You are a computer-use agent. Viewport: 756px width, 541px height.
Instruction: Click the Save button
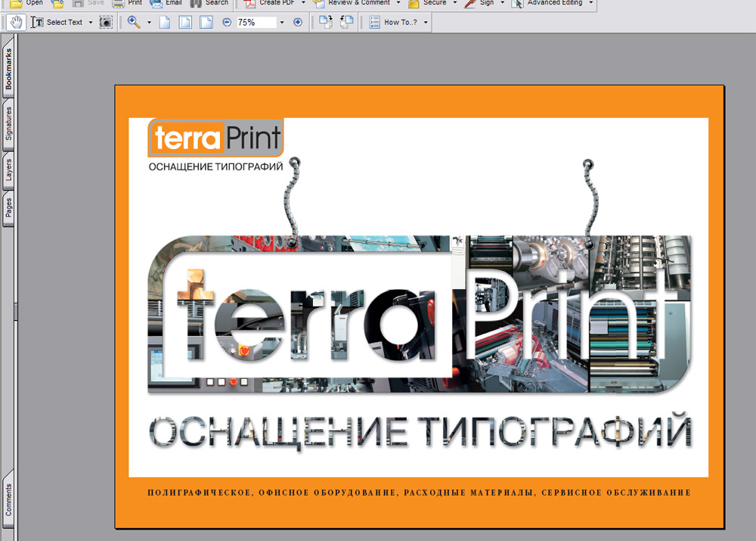click(88, 3)
